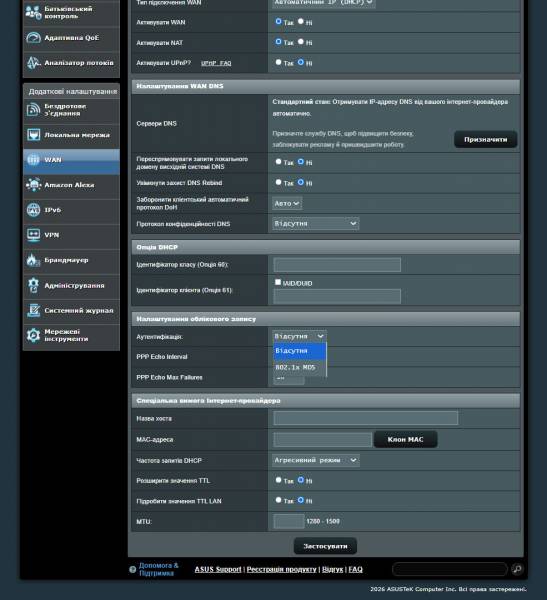Click the Призначити DNS button
Screen dimensions: 547x600
(x=486, y=139)
